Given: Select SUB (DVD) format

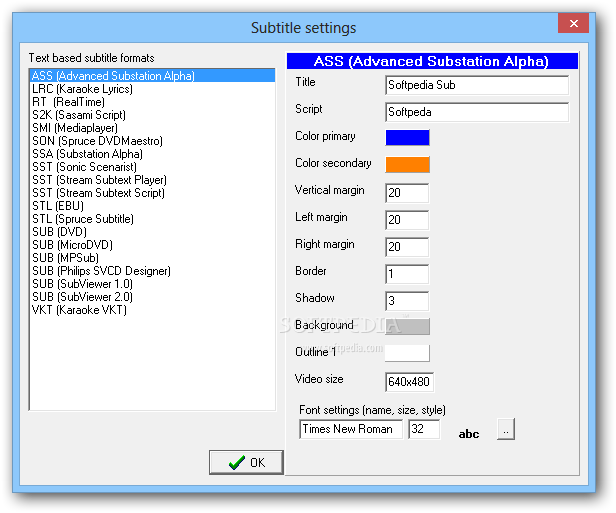Looking at the screenshot, I should coord(152,231).
